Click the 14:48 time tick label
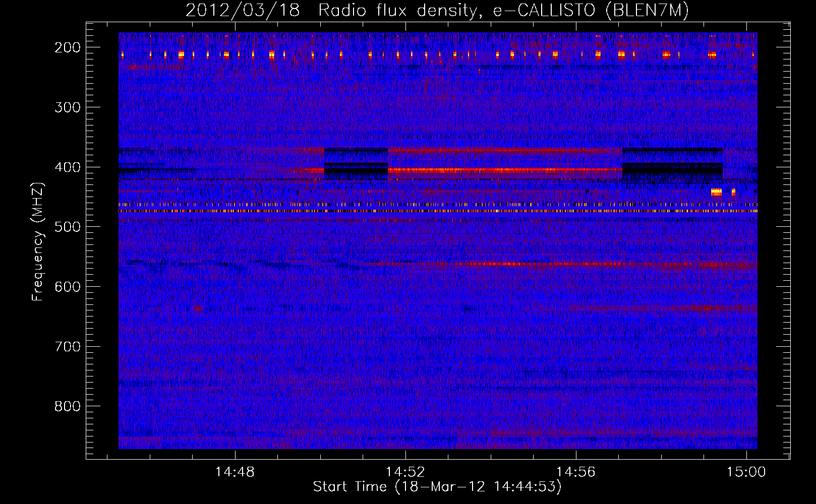This screenshot has height=504, width=816. 235,472
